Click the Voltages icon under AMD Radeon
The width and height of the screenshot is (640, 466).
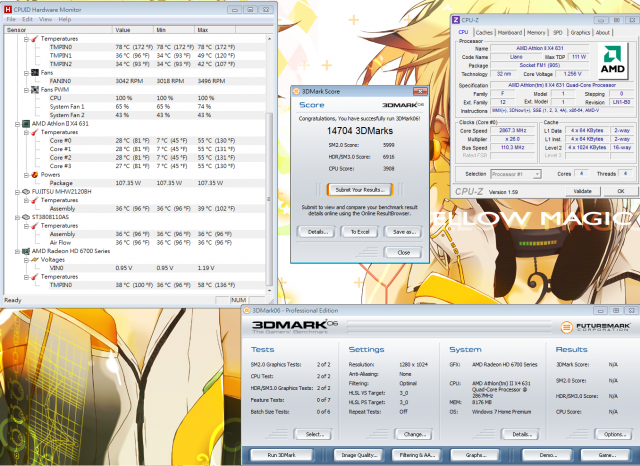point(35,260)
